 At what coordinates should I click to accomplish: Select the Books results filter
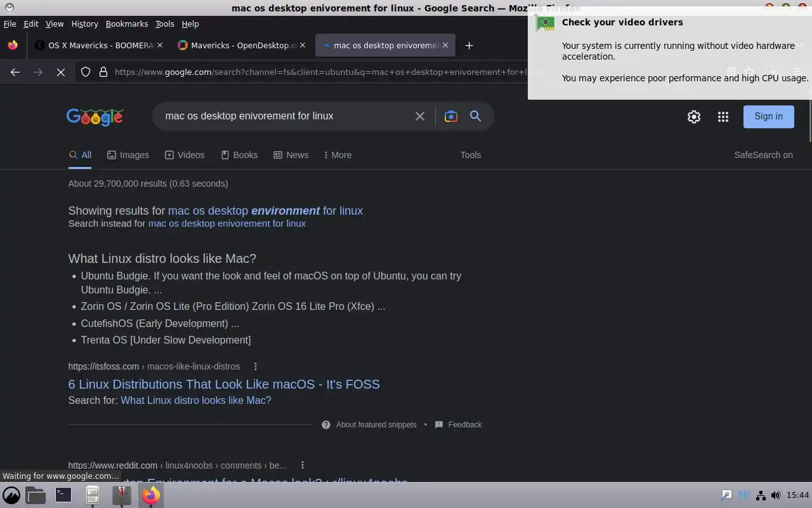pyautogui.click(x=239, y=155)
